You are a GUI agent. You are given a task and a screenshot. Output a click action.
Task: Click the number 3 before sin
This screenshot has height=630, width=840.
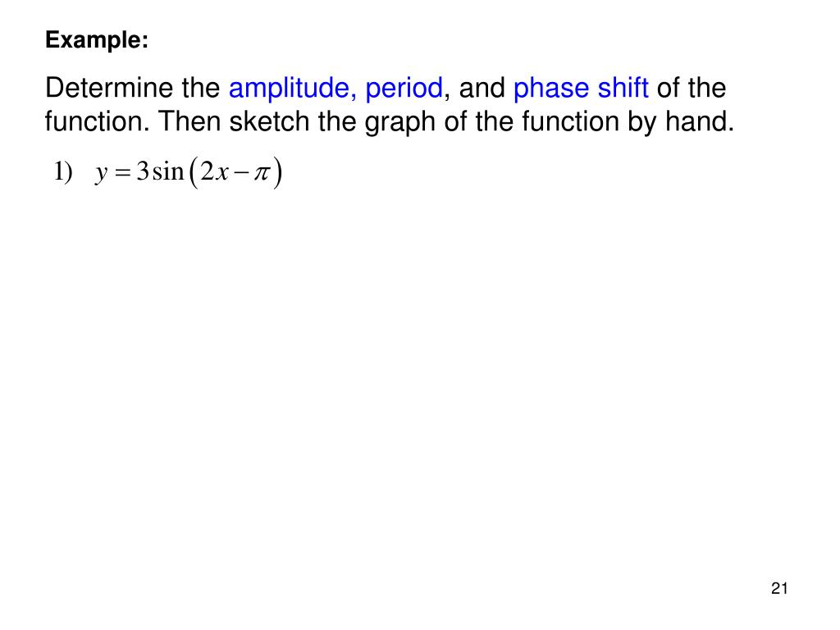[x=143, y=171]
